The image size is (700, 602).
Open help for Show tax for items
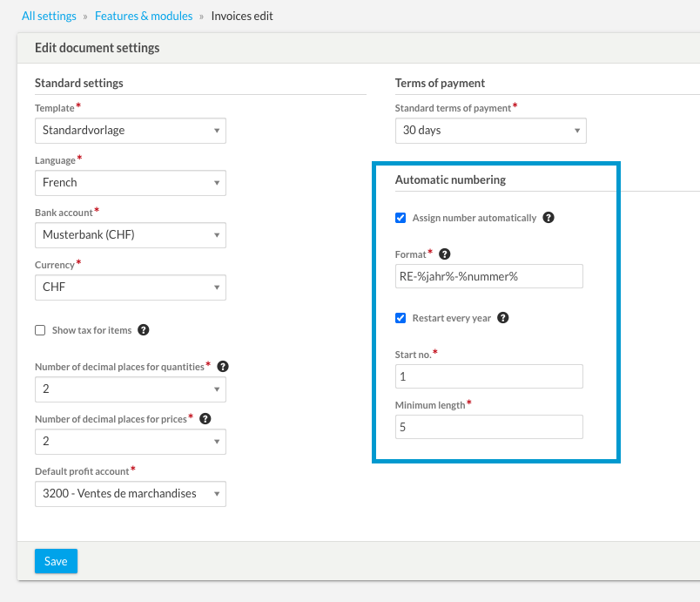click(144, 330)
